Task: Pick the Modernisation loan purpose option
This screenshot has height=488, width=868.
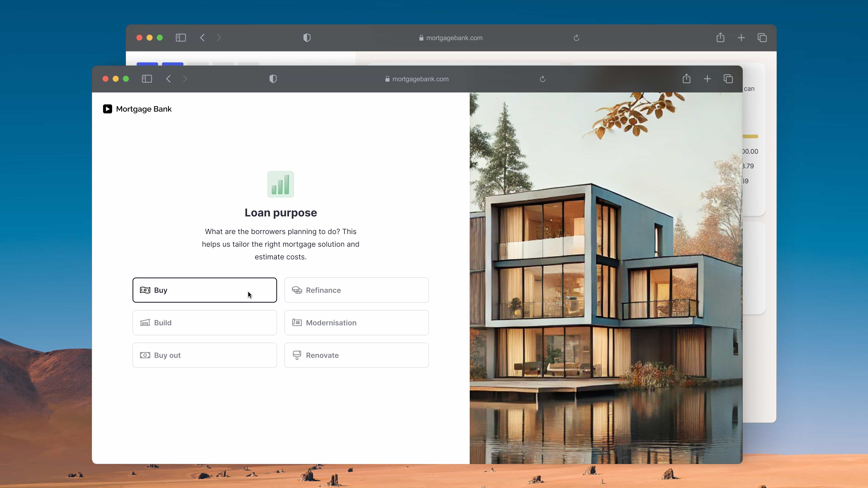Action: pyautogui.click(x=356, y=323)
